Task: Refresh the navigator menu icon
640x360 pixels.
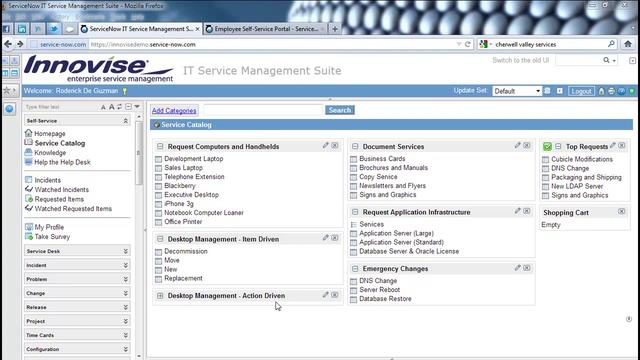Action: click(120, 107)
